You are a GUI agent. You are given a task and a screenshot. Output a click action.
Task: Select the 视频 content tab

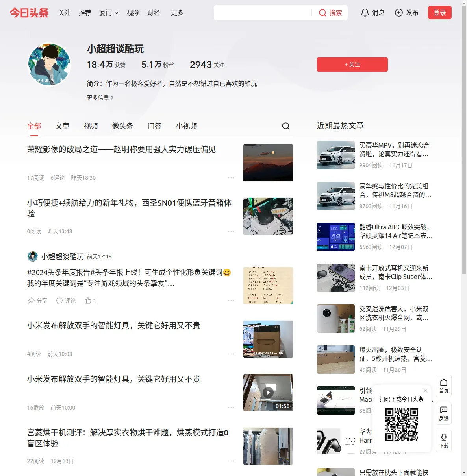[91, 126]
